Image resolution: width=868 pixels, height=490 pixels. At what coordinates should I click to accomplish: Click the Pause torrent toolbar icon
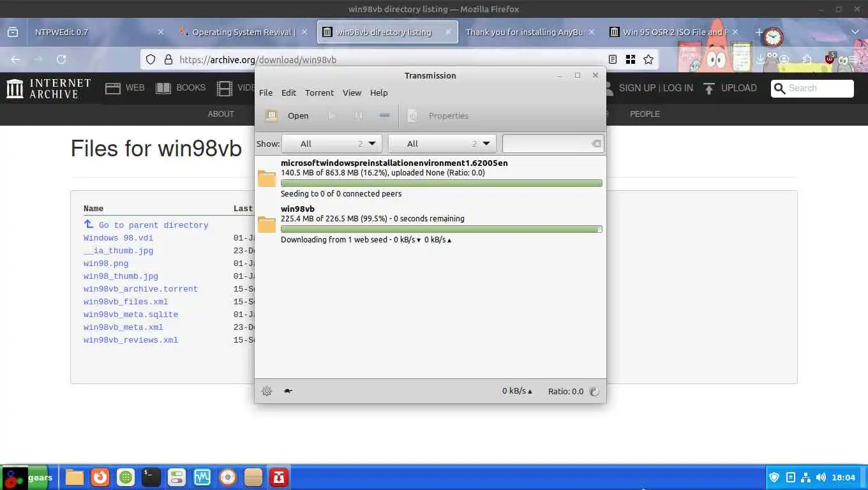[359, 115]
